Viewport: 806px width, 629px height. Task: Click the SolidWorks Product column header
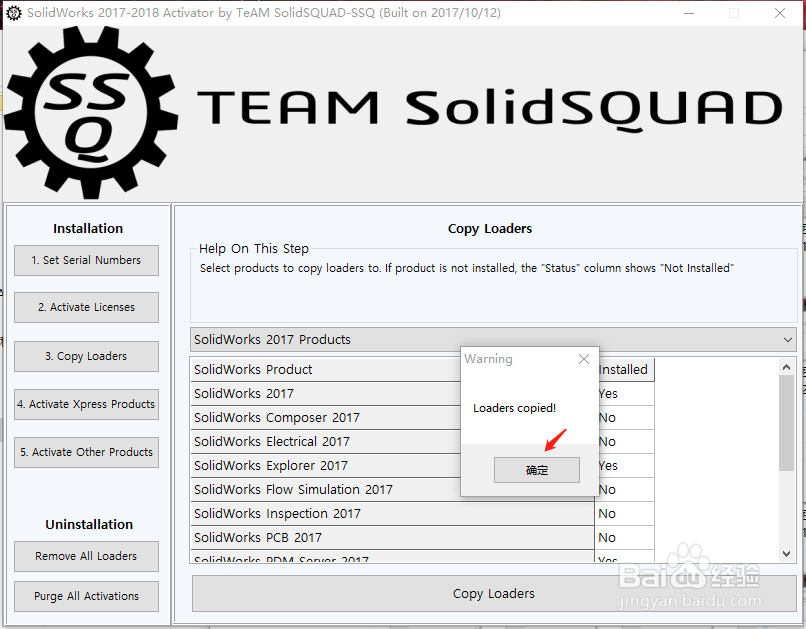[326, 369]
